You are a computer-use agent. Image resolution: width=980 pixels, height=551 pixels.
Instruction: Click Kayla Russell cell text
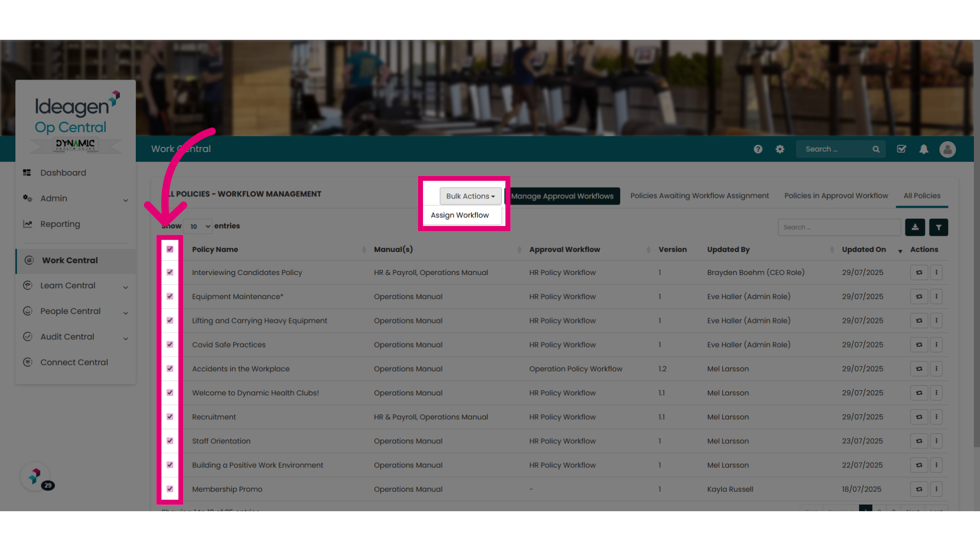[730, 489]
